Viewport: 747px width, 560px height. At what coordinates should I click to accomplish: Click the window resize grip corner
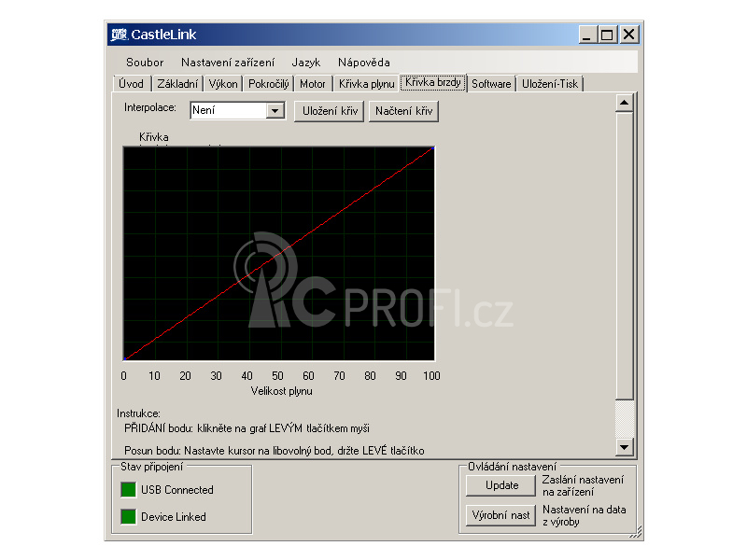click(636, 532)
